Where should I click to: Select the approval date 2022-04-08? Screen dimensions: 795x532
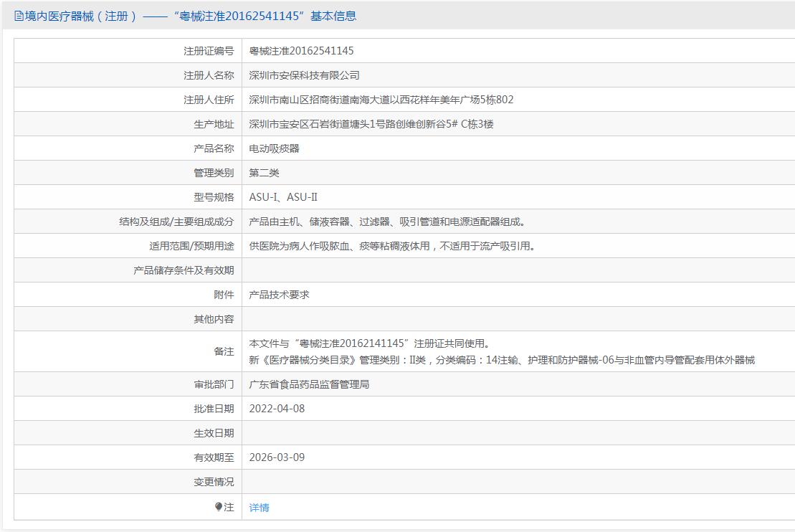pos(277,409)
